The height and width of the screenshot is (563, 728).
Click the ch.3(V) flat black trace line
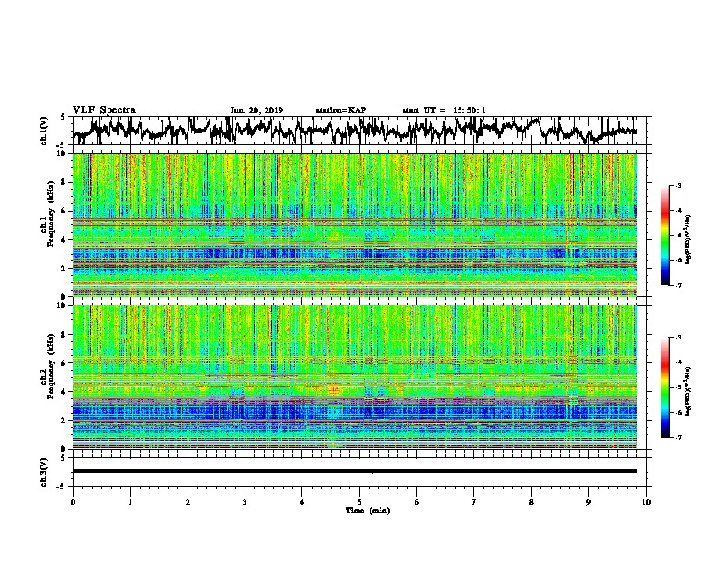coord(355,471)
